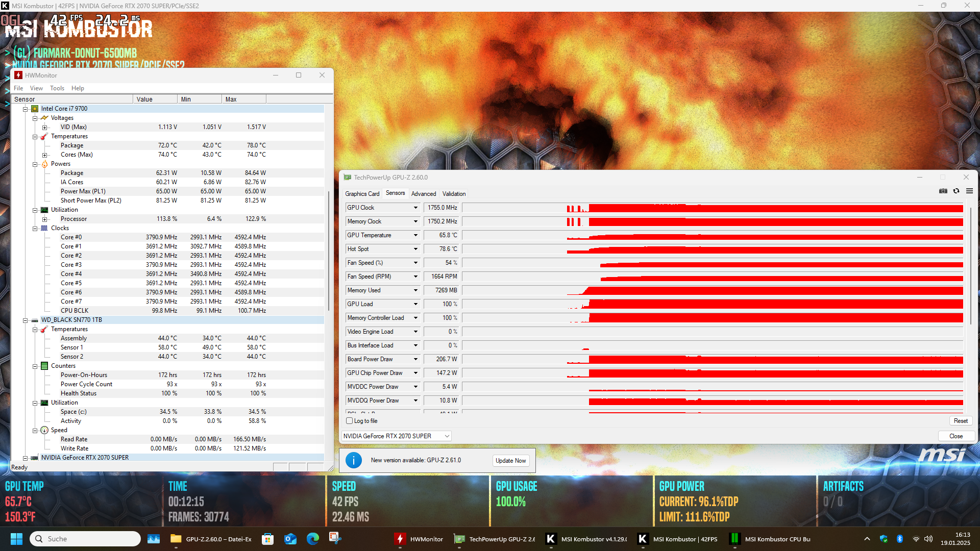The width and height of the screenshot is (980, 551).
Task: Open the HWMonitor Tools menu
Action: click(x=57, y=88)
